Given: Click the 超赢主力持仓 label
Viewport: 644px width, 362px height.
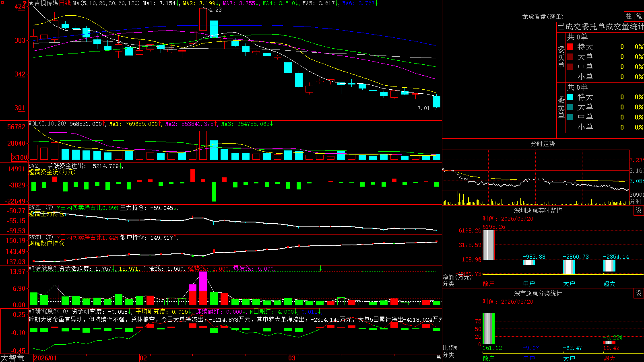Looking at the screenshot, I should coord(46,214).
